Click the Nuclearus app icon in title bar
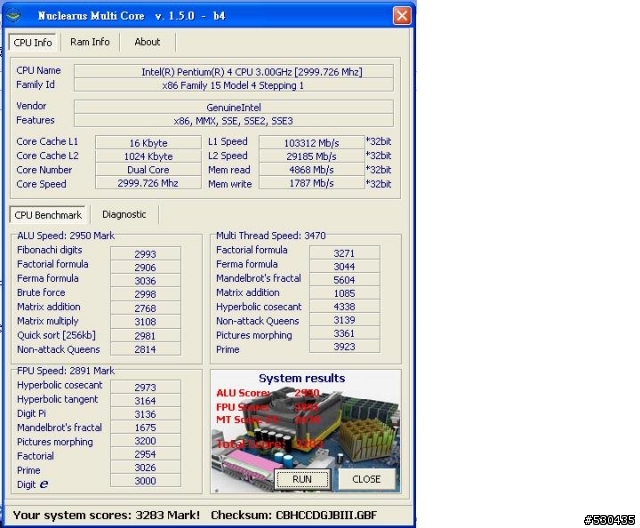 coord(14,16)
